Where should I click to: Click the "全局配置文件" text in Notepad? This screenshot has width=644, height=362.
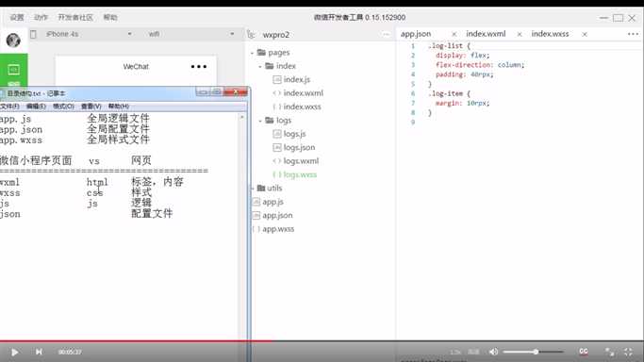pyautogui.click(x=118, y=129)
